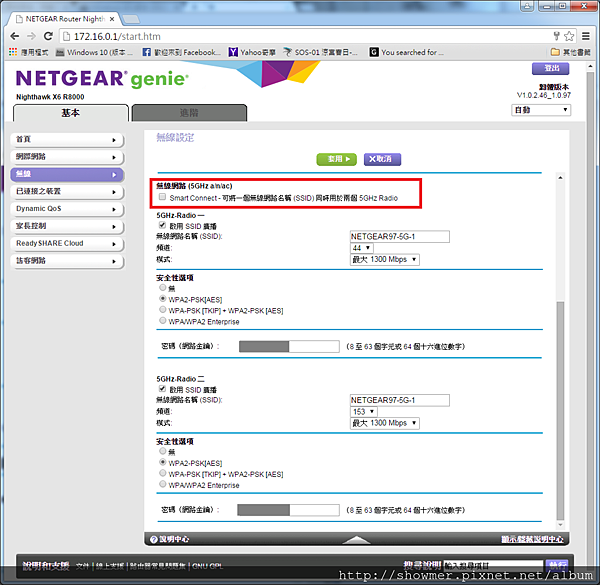Click the Cancel (取消) button
Image resolution: width=600 pixels, height=585 pixels.
tap(382, 159)
